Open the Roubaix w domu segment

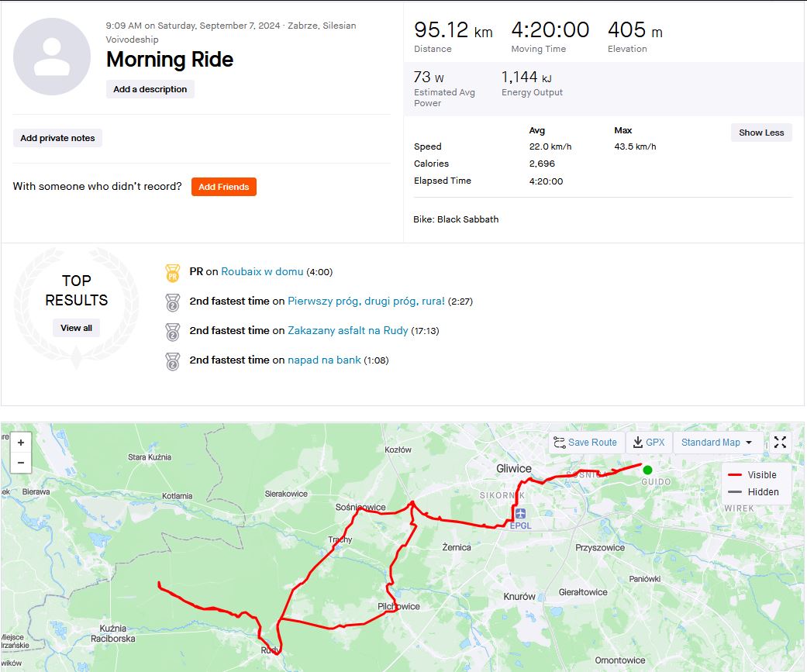[262, 272]
